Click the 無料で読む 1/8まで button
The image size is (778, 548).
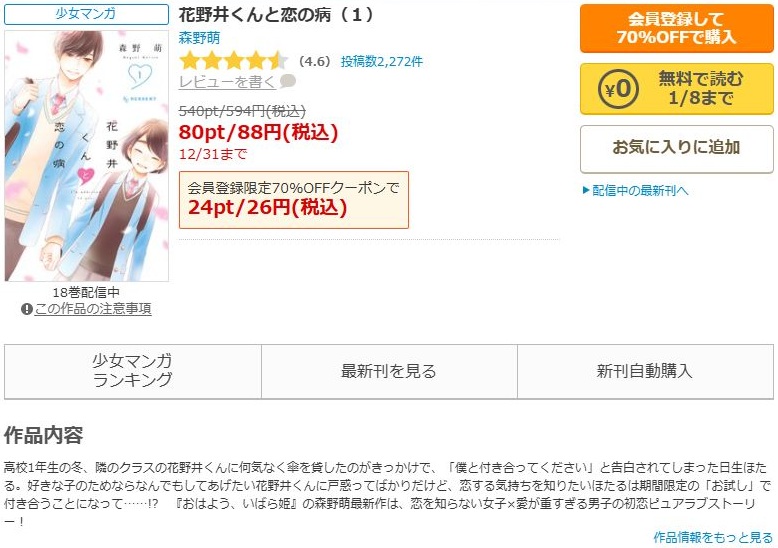click(676, 89)
